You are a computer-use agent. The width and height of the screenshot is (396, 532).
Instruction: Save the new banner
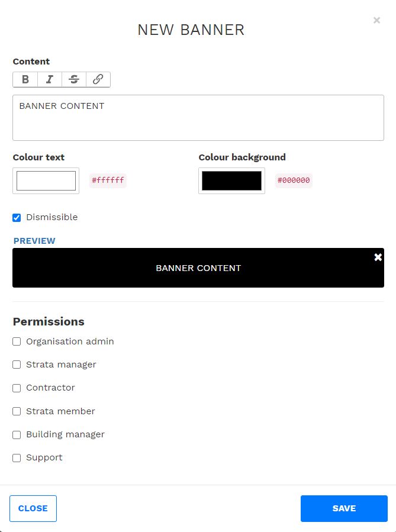pos(344,508)
